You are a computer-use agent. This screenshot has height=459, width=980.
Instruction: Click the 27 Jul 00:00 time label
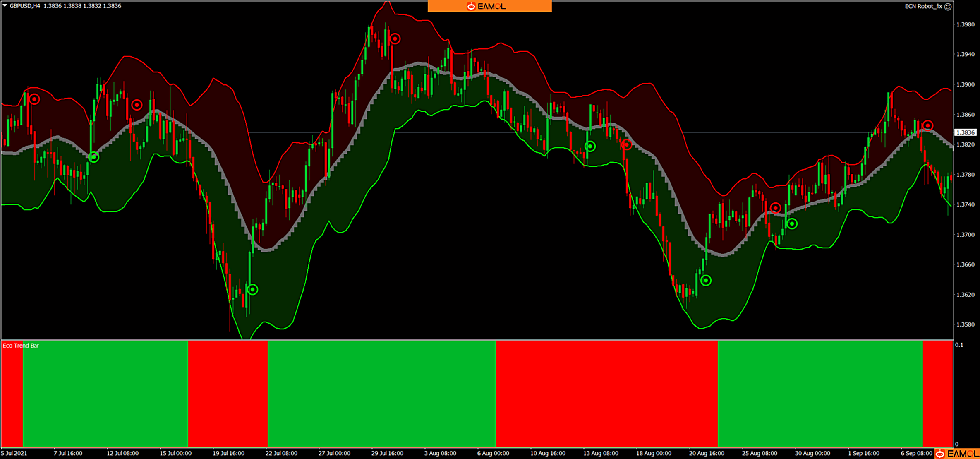point(334,453)
